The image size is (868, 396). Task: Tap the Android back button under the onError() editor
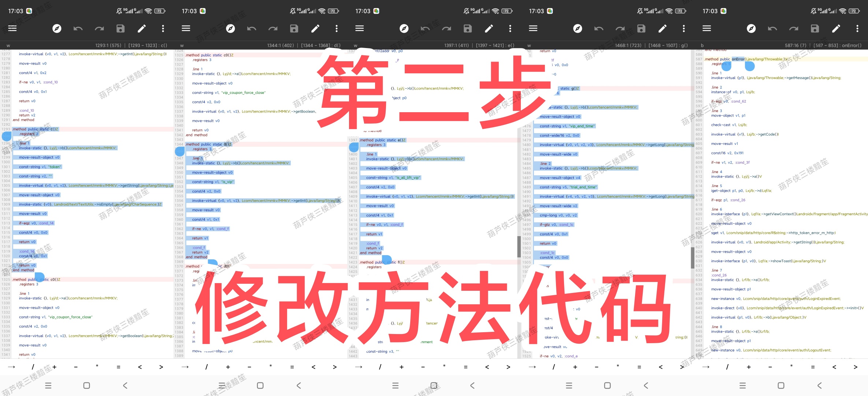click(820, 385)
